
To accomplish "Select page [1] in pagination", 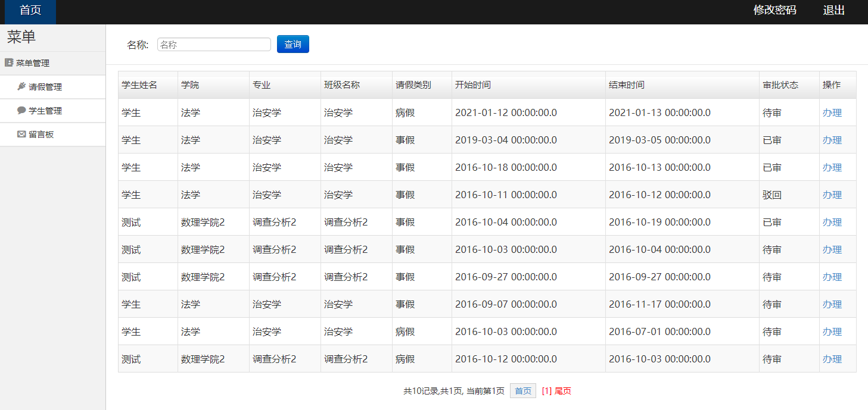I will [547, 391].
